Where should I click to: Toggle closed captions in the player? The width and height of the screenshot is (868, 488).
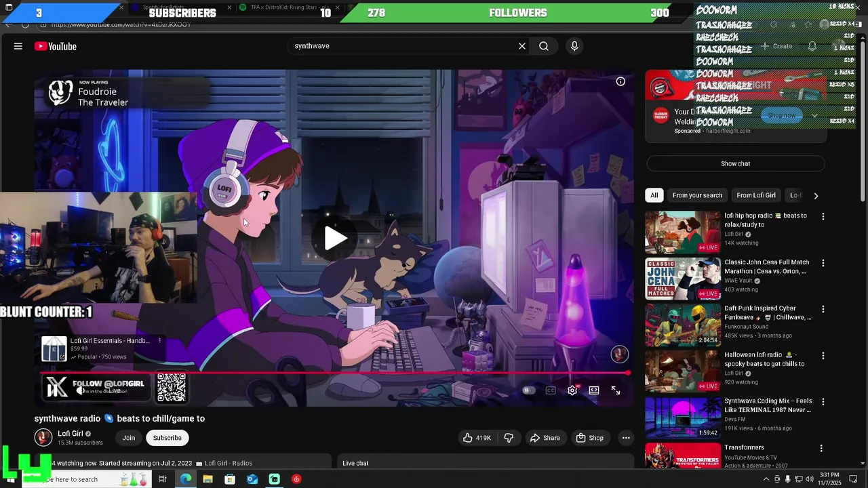[x=551, y=390]
